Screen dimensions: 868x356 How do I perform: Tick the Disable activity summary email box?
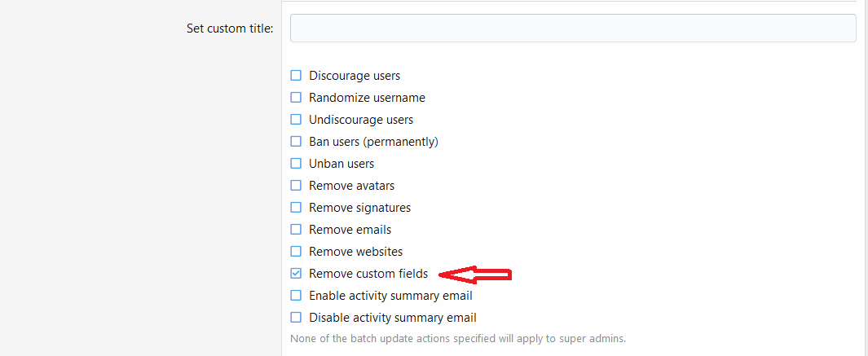[x=296, y=318]
